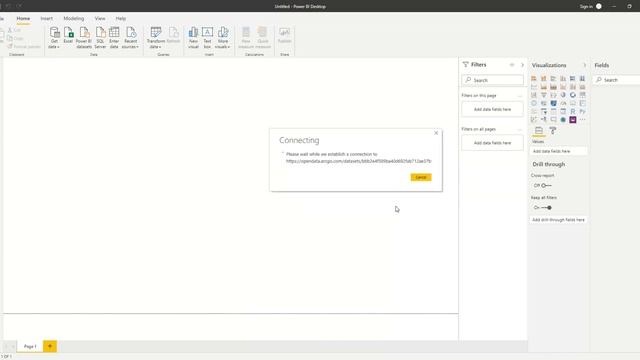Choose the SQL Server data source
640x360 pixels.
pos(100,38)
